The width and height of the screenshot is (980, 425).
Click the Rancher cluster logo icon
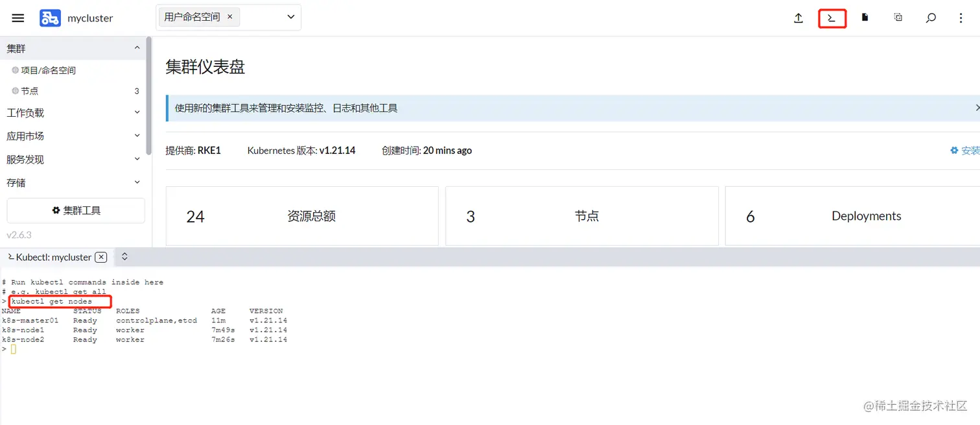[x=50, y=18]
